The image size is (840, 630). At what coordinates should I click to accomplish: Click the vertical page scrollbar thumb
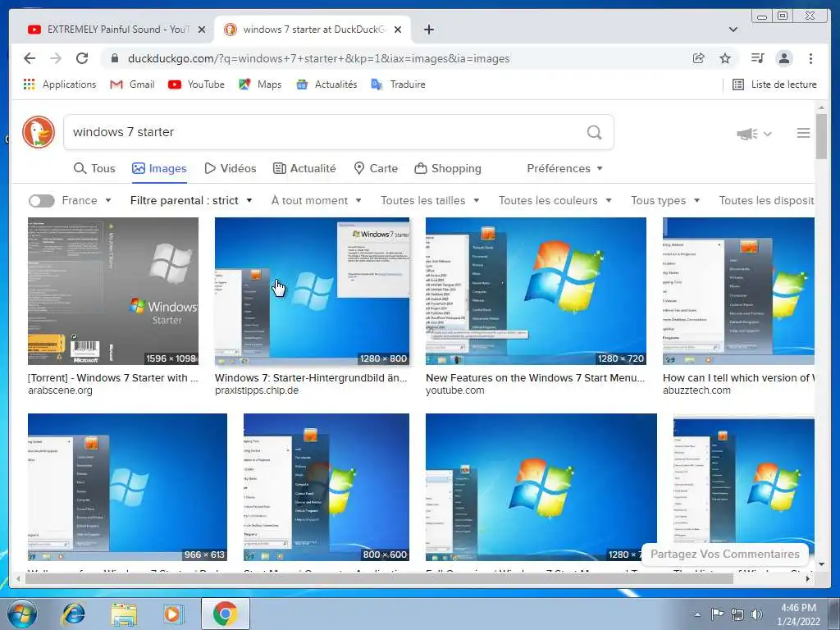point(821,136)
